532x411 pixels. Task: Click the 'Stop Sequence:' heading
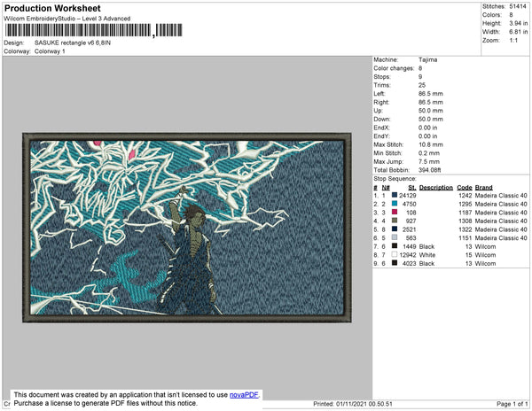coord(395,179)
